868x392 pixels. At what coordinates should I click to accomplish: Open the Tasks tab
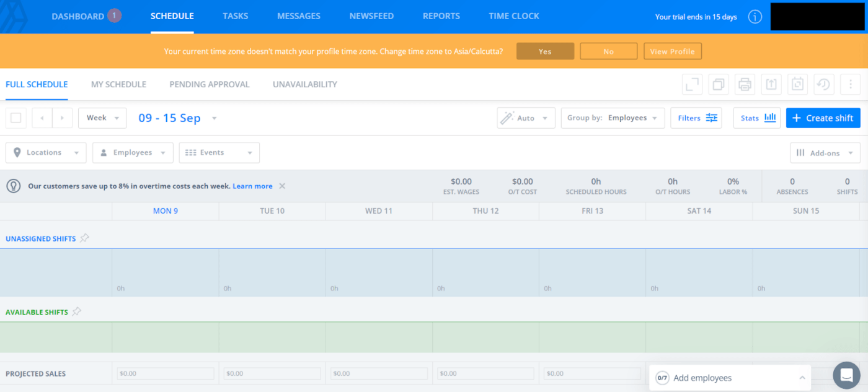236,16
